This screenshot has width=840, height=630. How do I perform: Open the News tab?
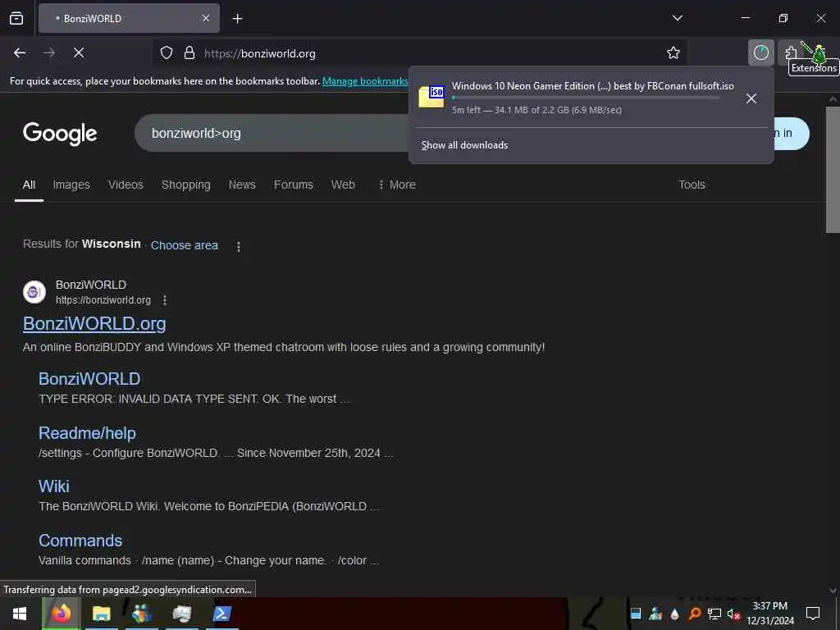point(242,185)
